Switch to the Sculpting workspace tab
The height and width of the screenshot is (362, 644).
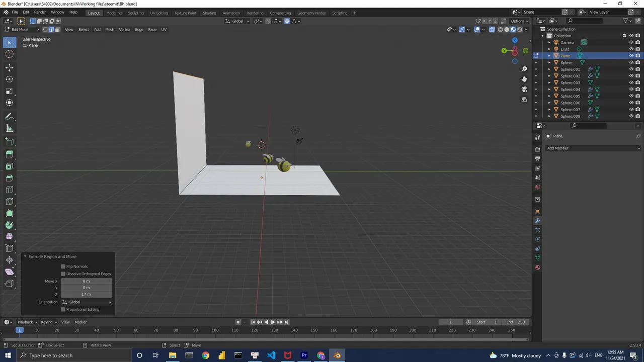pyautogui.click(x=136, y=13)
